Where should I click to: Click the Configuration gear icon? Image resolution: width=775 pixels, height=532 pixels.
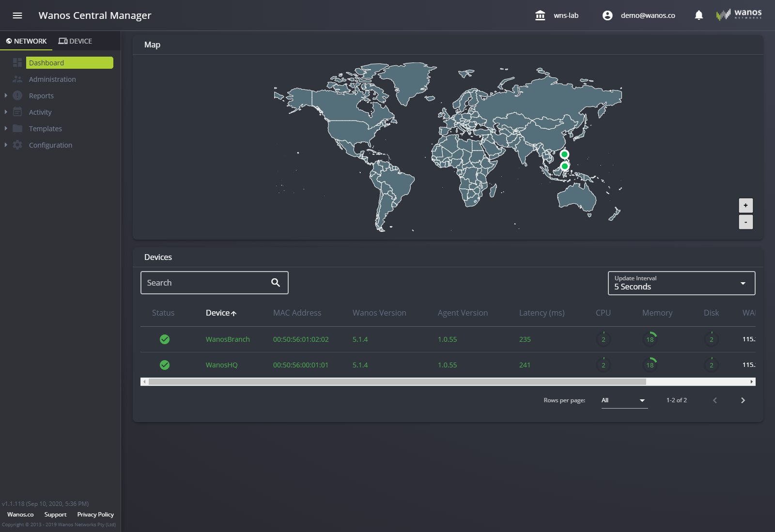(17, 145)
